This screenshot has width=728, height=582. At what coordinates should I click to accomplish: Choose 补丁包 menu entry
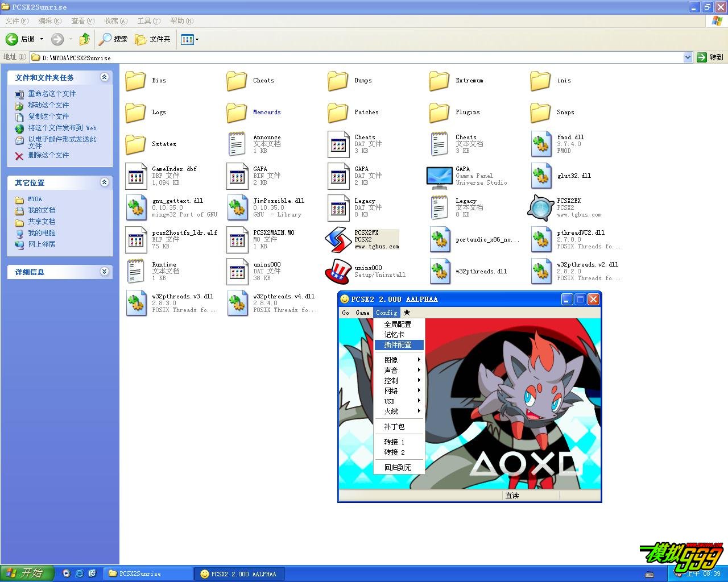point(399,426)
